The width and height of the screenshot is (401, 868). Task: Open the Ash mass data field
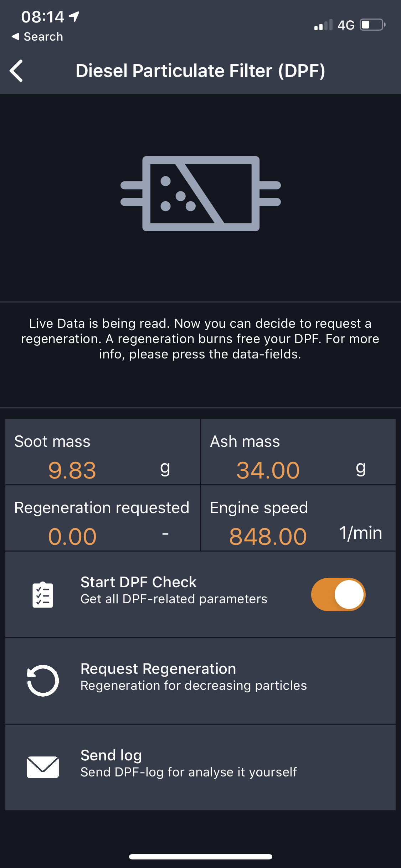298,452
